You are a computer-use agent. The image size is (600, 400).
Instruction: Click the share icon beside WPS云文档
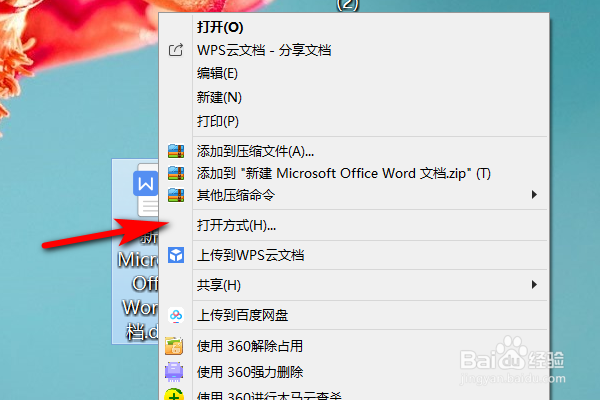176,50
